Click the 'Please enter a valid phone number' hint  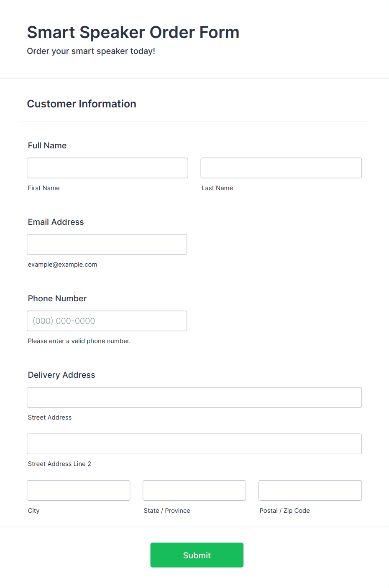point(79,341)
